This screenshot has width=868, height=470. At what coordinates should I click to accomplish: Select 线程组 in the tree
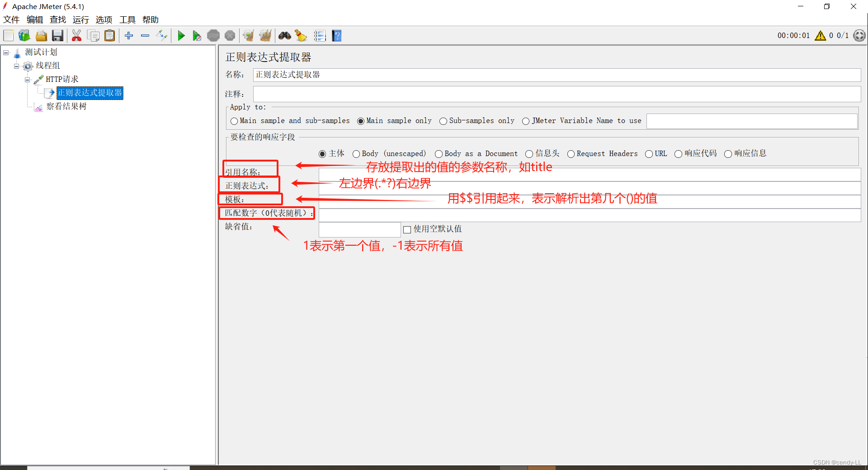[x=48, y=66]
